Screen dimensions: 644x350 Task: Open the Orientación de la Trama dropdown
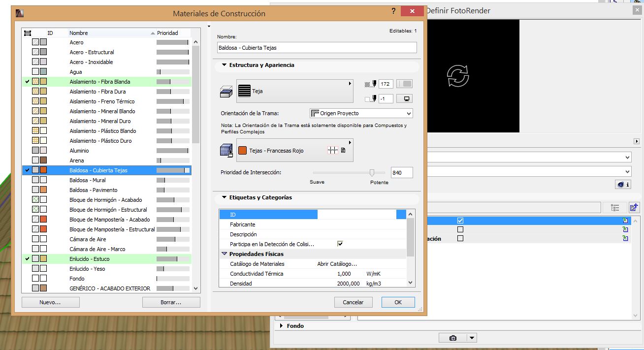(361, 113)
